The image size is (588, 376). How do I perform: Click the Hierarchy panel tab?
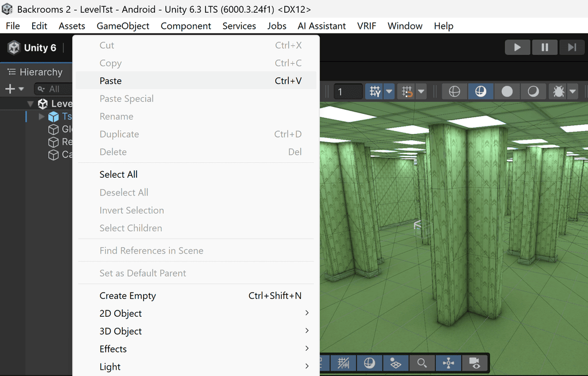coord(36,72)
